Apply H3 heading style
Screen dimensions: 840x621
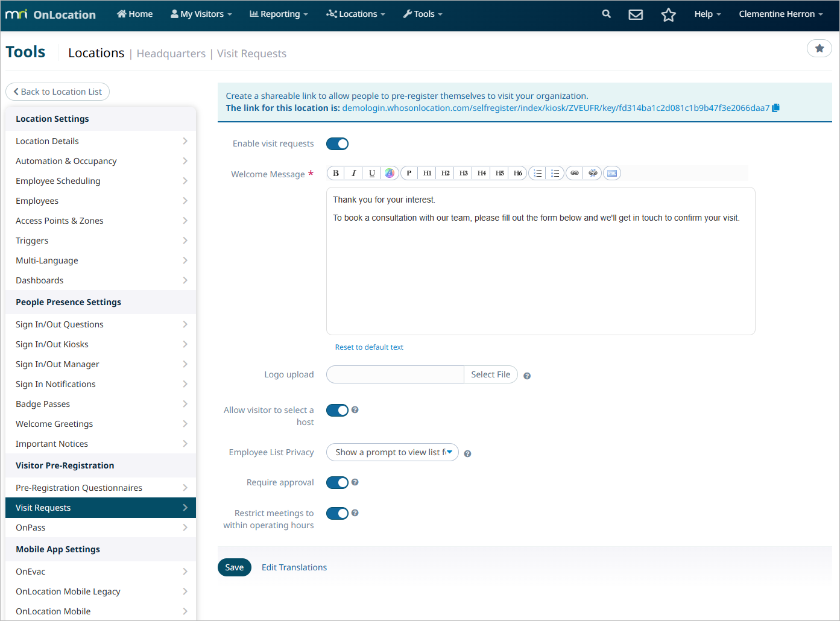(x=463, y=173)
